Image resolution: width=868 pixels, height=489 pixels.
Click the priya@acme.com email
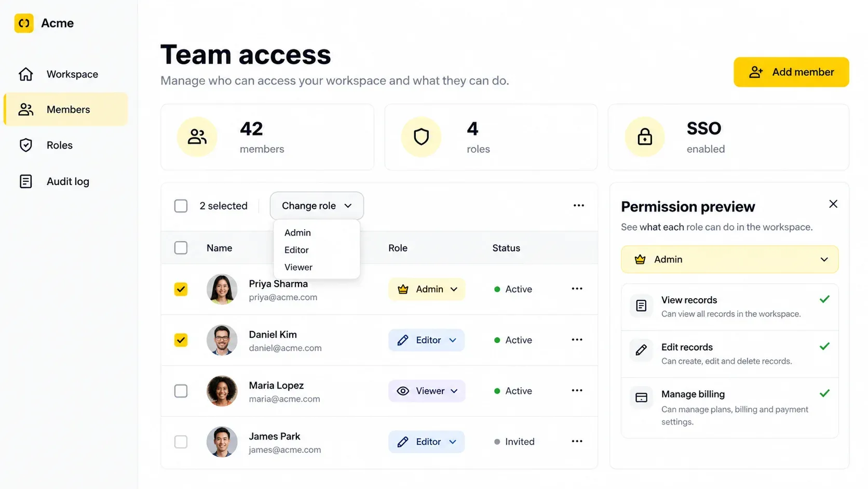pos(283,297)
